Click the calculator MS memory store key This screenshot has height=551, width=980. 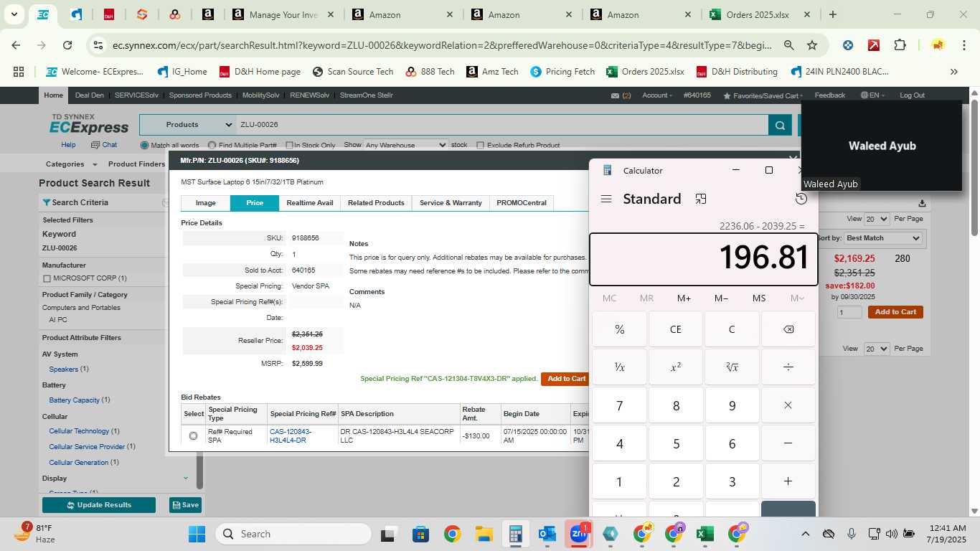pos(759,298)
